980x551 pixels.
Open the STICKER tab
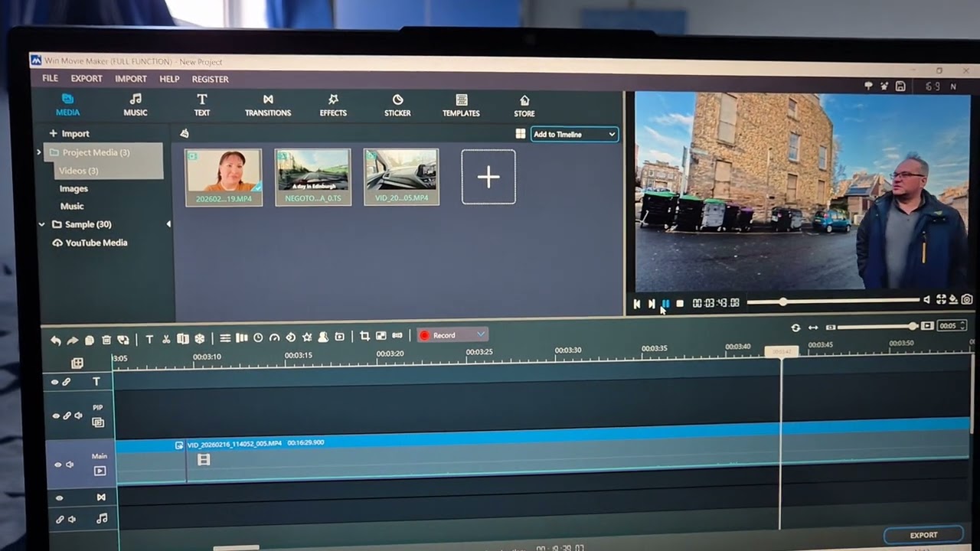pyautogui.click(x=397, y=106)
